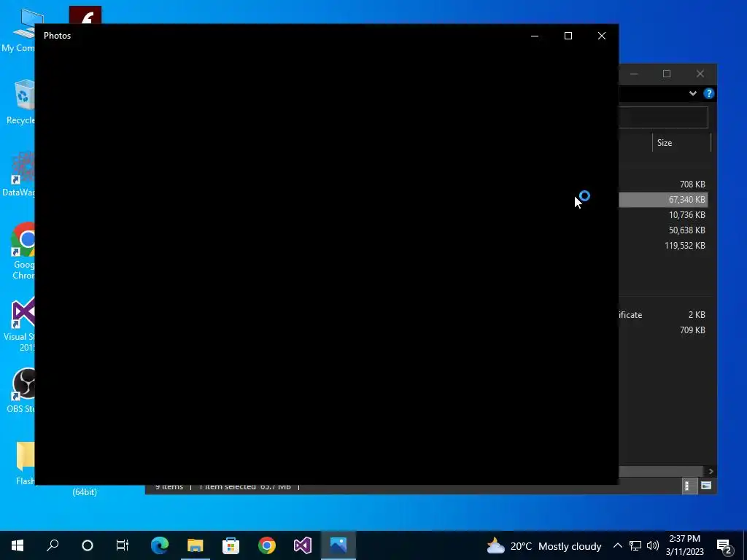Select the file sized 10,736 KB
Viewport: 747px width, 560px height.
(663, 215)
